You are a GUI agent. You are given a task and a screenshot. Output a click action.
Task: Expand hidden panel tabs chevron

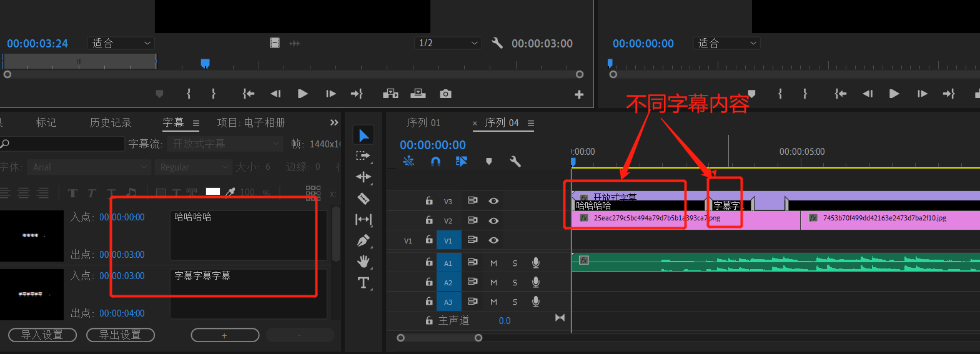pyautogui.click(x=334, y=122)
